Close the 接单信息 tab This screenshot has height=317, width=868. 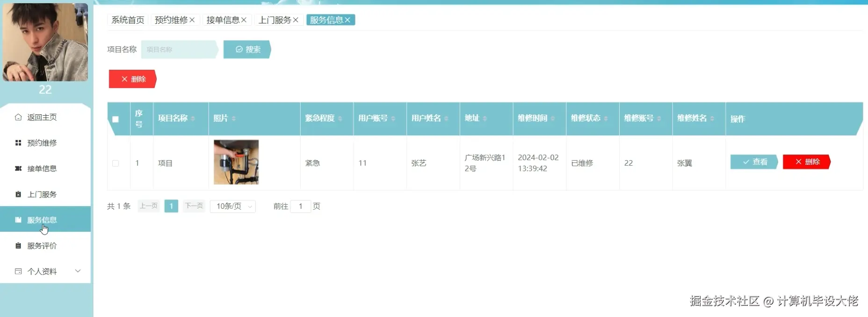(244, 20)
